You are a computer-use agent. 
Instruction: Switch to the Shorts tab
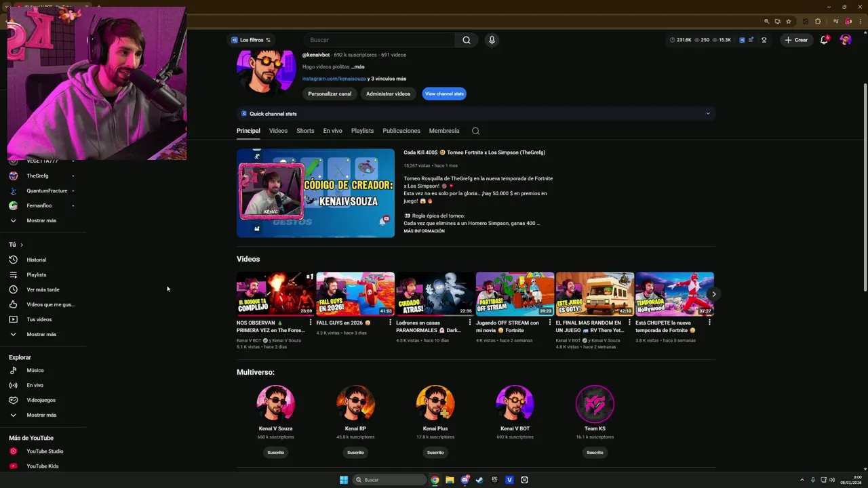pyautogui.click(x=305, y=131)
